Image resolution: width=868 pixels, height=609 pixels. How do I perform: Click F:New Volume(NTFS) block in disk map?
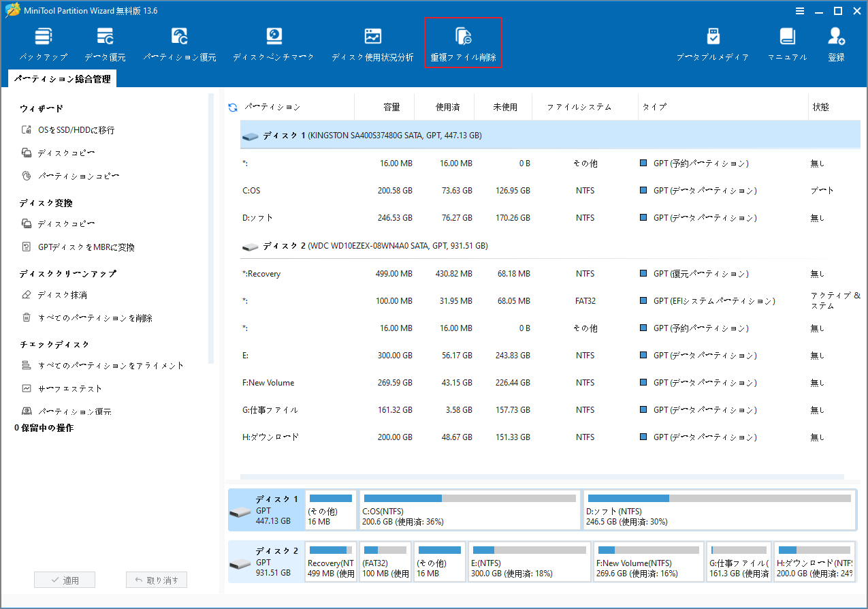tap(648, 562)
